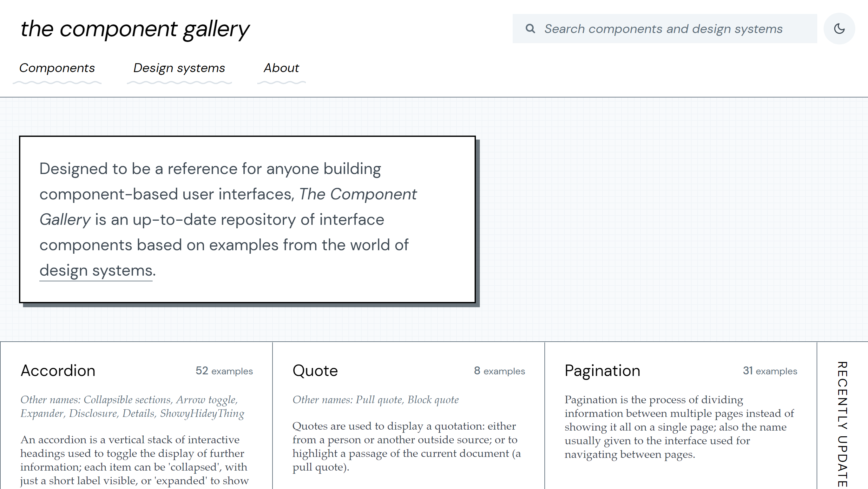This screenshot has height=489, width=868.
Task: Click the Quote description paragraph
Action: coord(406,446)
